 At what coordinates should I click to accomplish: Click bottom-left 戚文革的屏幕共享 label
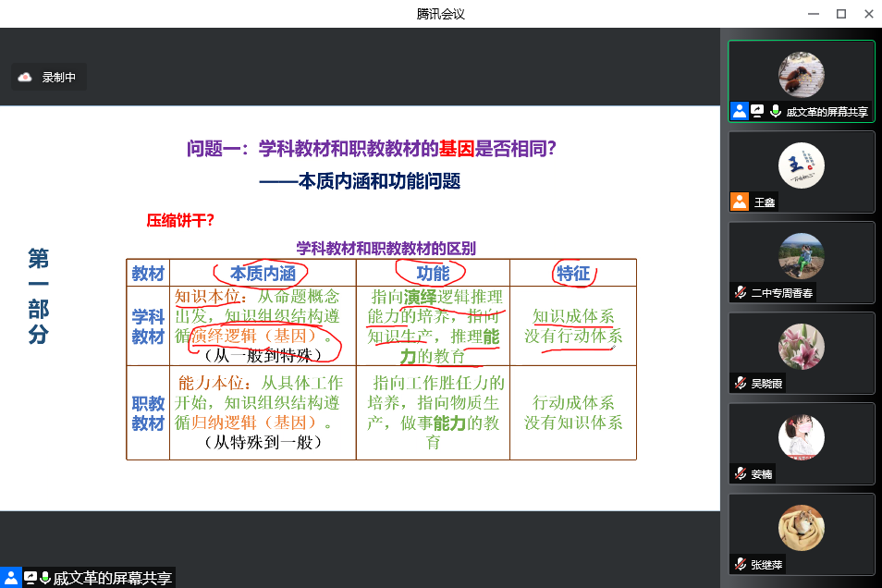coord(113,578)
